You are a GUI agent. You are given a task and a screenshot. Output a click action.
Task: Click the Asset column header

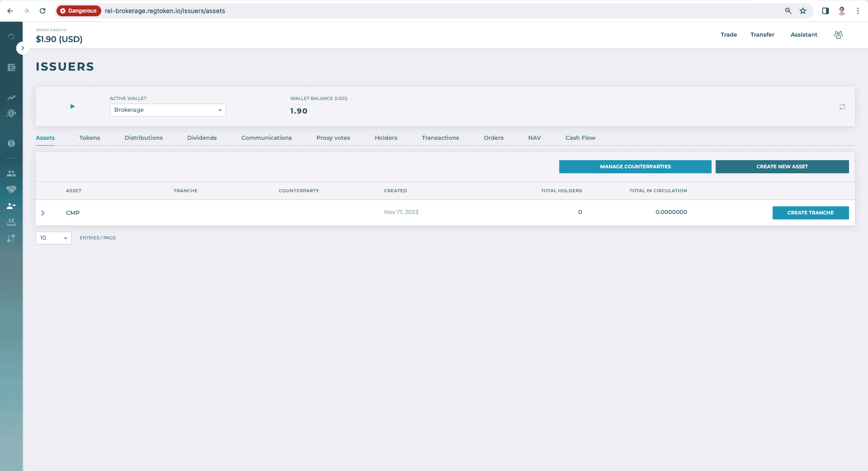[74, 191]
